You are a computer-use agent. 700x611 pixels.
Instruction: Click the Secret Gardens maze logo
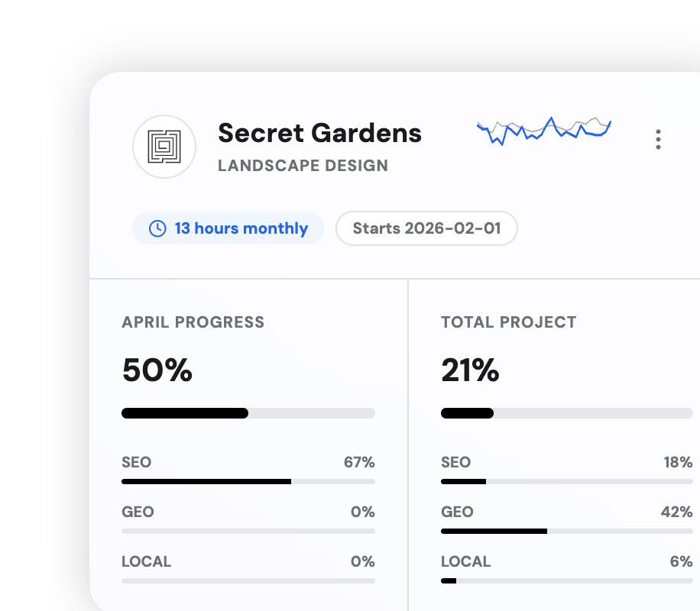pos(164,147)
